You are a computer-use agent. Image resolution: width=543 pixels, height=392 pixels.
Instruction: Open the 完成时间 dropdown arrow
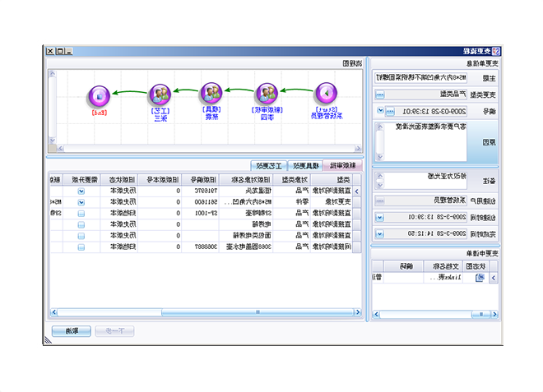pyautogui.click(x=379, y=233)
